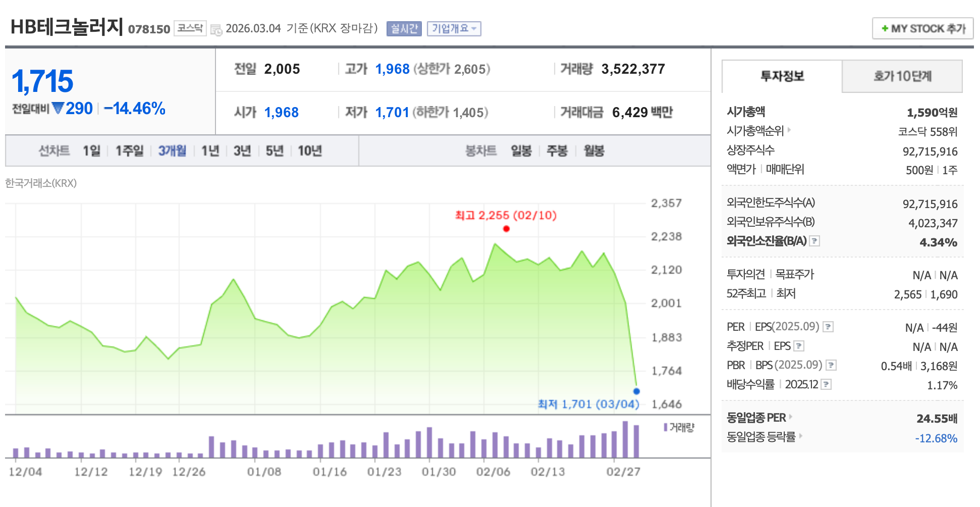Open the 시가총액순위 link
980x507 pixels.
(x=755, y=131)
